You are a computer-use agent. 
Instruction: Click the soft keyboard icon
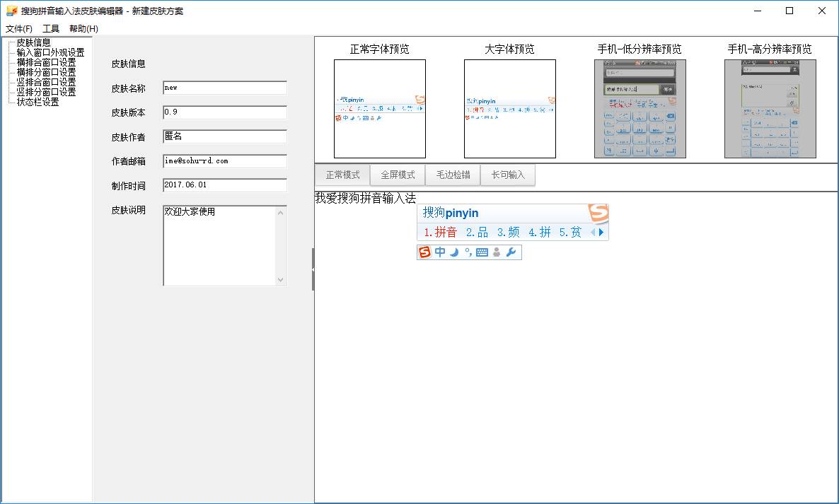click(x=482, y=252)
